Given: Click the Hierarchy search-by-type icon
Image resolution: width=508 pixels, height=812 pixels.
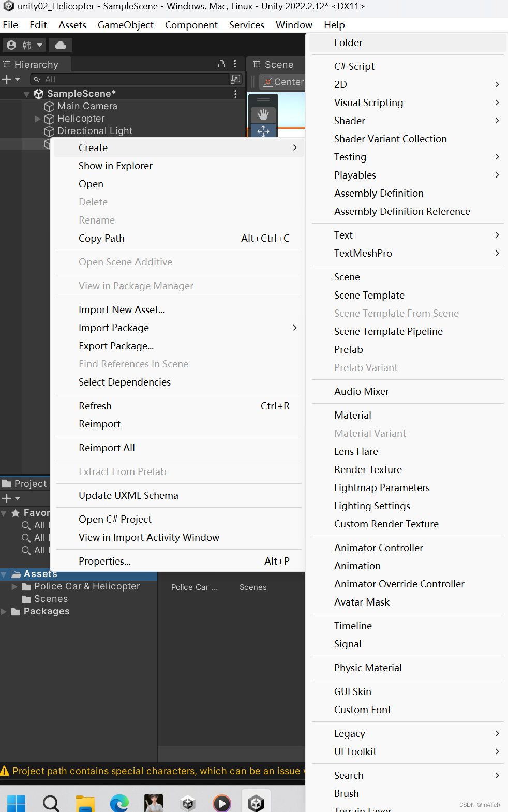Looking at the screenshot, I should 235,79.
